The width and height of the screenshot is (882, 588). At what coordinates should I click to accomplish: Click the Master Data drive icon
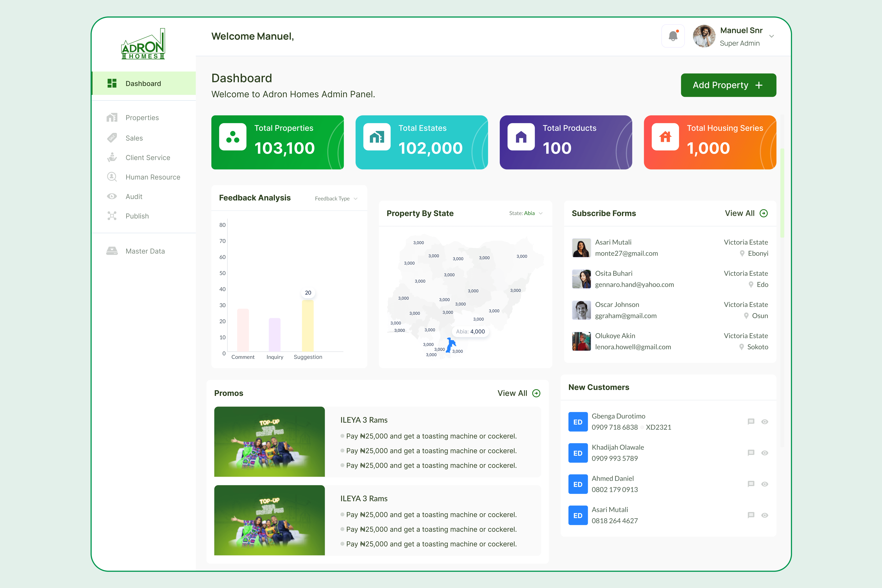[112, 251]
